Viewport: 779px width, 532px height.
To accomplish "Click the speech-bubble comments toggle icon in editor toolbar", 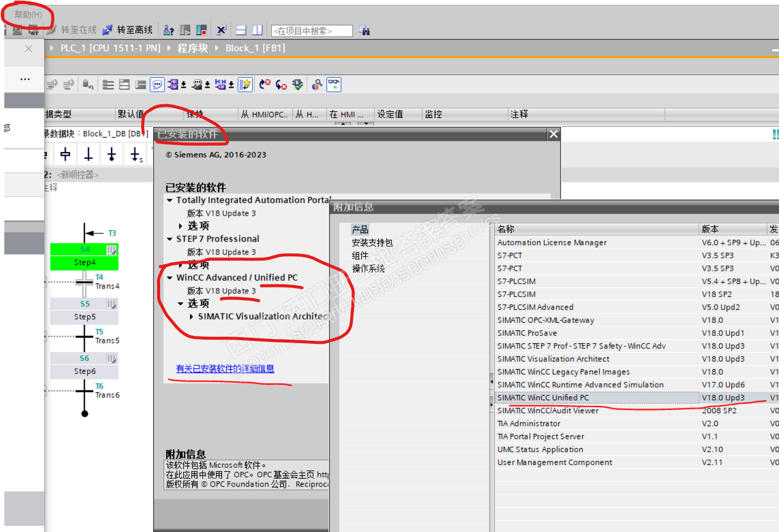I will click(x=158, y=85).
